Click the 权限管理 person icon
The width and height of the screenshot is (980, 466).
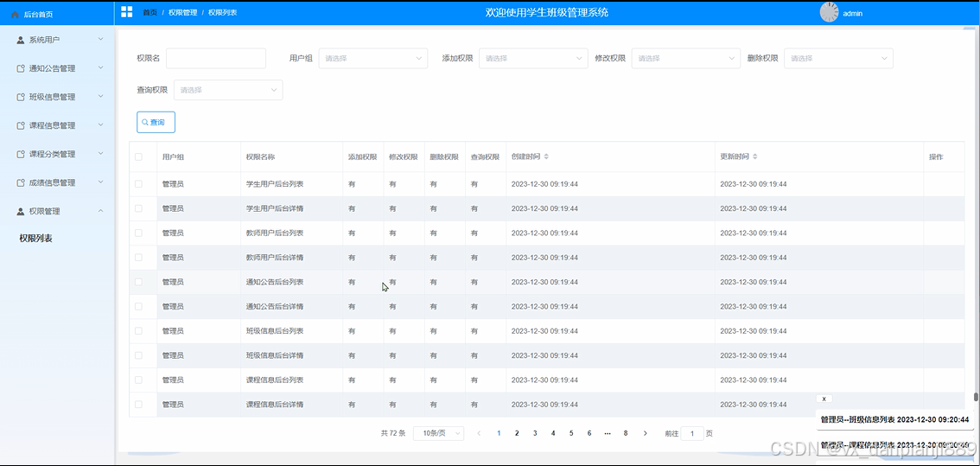(21, 212)
